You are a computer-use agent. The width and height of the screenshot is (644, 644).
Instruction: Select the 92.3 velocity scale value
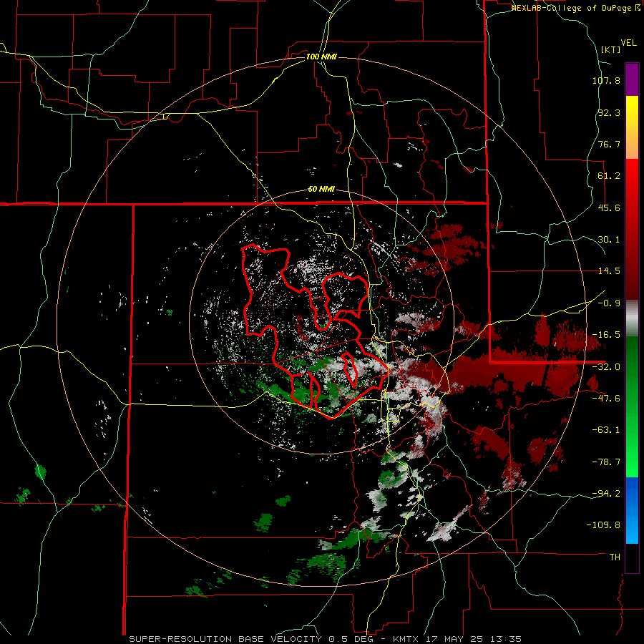pos(609,112)
